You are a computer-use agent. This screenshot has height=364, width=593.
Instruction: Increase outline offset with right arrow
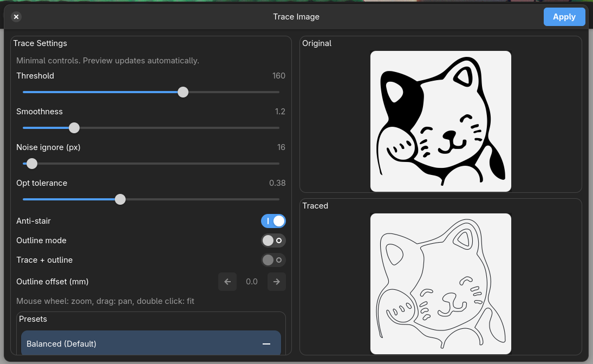tap(276, 282)
